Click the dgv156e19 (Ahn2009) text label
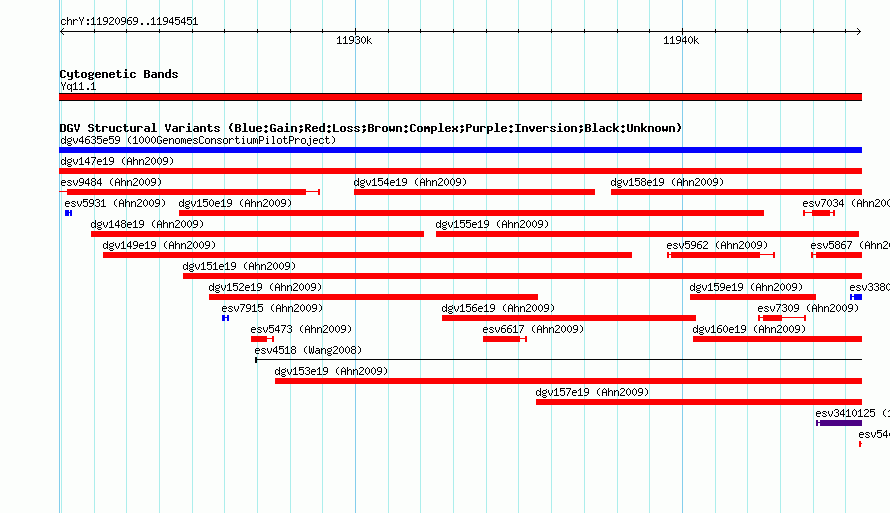The height and width of the screenshot is (513, 890). [x=498, y=308]
